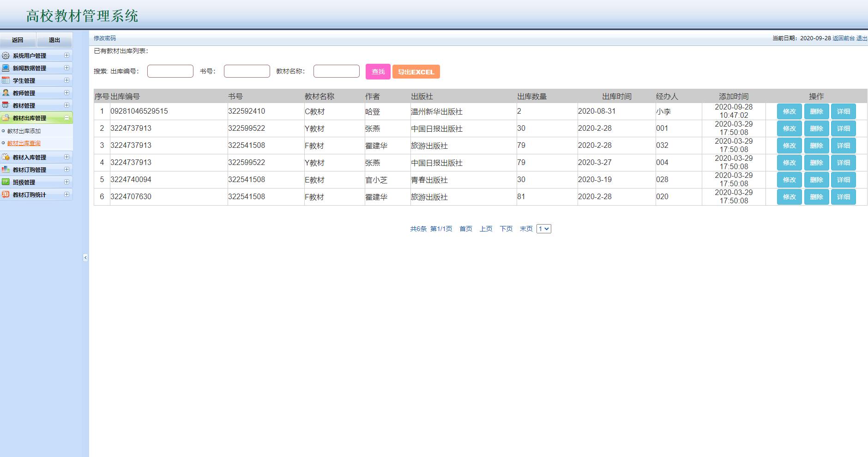Select the 班级管理 sidebar icon

[6, 182]
